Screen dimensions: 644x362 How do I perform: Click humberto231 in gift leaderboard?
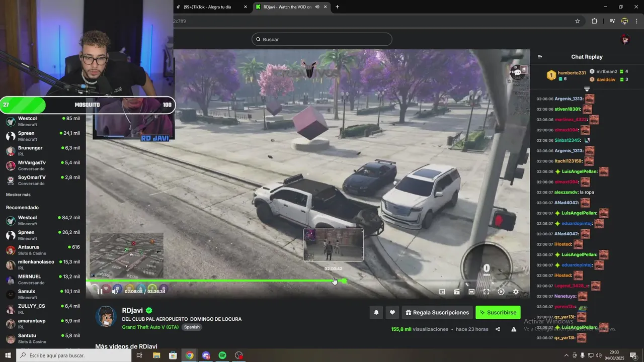[572, 73]
